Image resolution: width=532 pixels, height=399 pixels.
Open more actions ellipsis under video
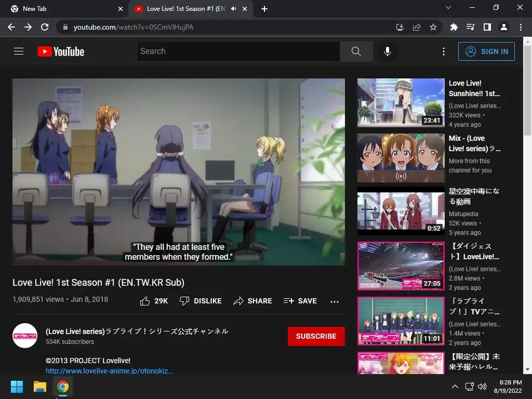pyautogui.click(x=335, y=301)
